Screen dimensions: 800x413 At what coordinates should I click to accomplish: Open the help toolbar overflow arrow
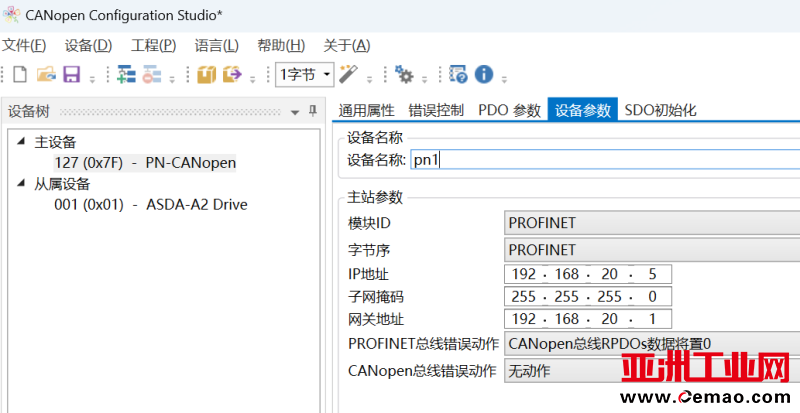click(504, 79)
